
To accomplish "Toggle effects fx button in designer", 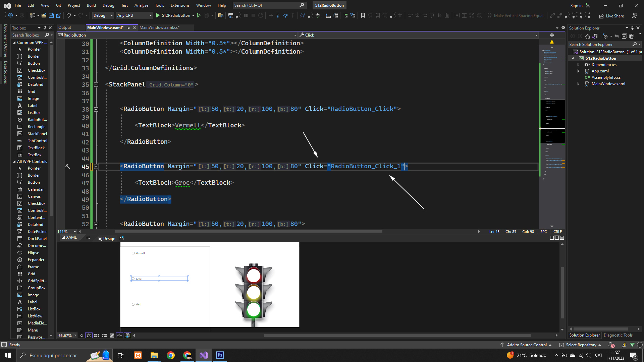I will coord(89,335).
